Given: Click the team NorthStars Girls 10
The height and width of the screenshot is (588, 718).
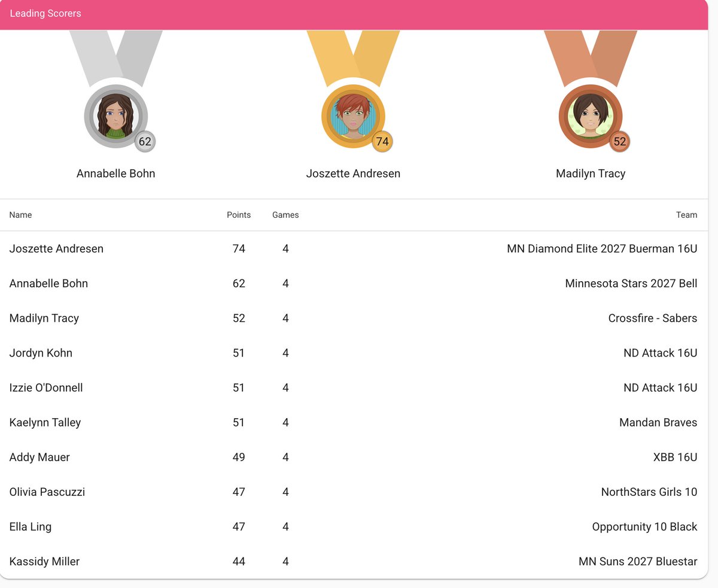Looking at the screenshot, I should pos(649,492).
